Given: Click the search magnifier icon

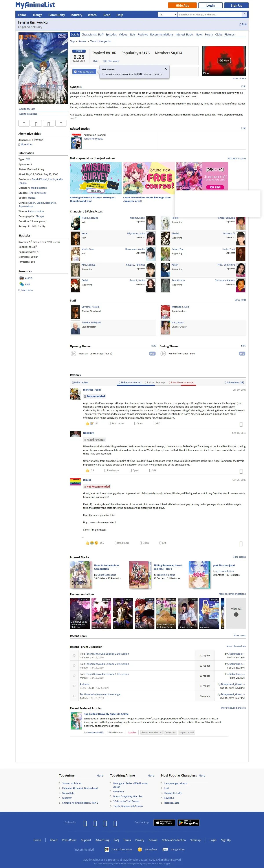Looking at the screenshot, I should click(x=244, y=15).
